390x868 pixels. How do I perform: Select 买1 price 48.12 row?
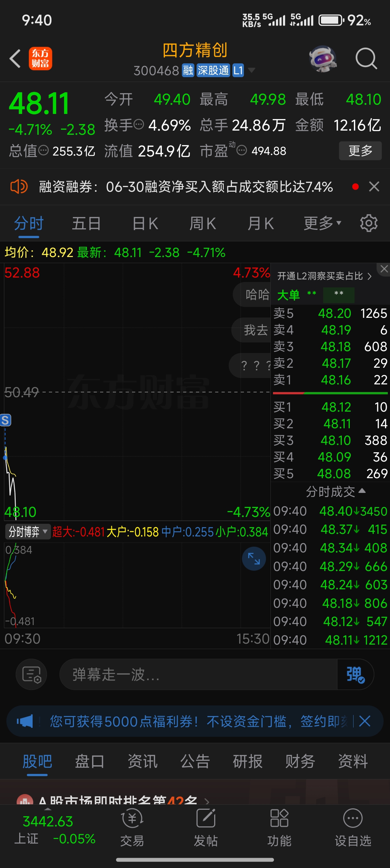click(x=330, y=407)
